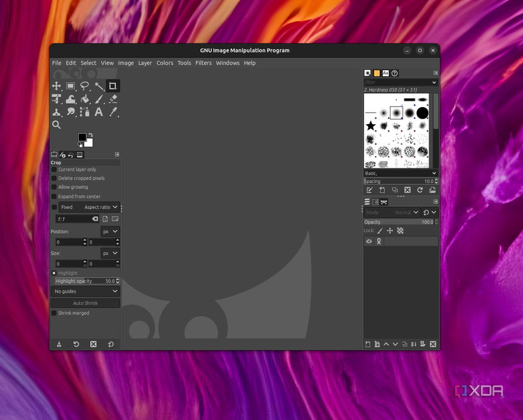Enable Current layer only
523x420 pixels.
pos(54,170)
